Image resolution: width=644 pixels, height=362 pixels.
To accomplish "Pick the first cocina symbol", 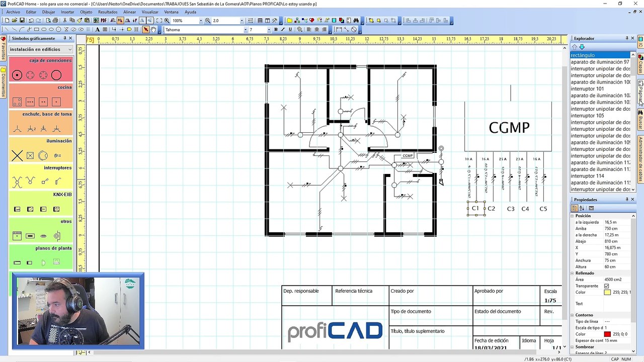I will pyautogui.click(x=17, y=102).
